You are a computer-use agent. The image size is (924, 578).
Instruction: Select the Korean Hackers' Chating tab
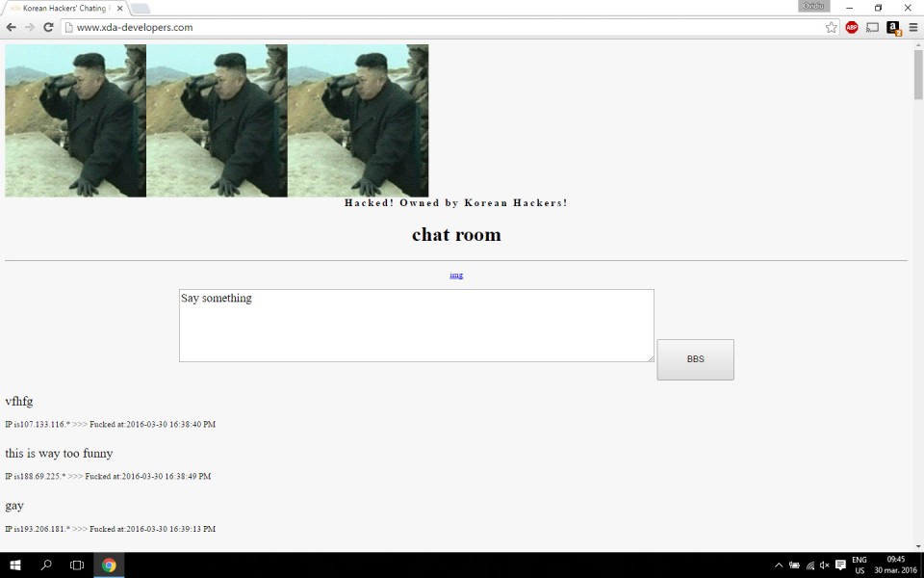pyautogui.click(x=64, y=8)
